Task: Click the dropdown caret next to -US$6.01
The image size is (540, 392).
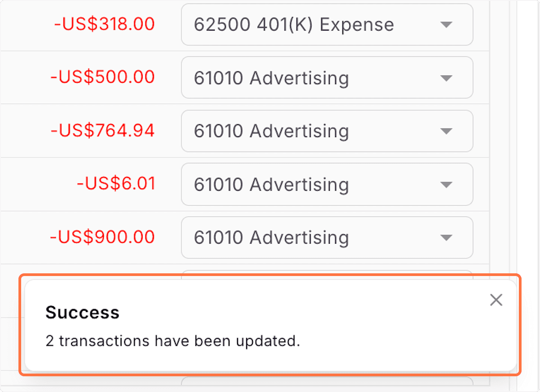Action: (x=446, y=184)
